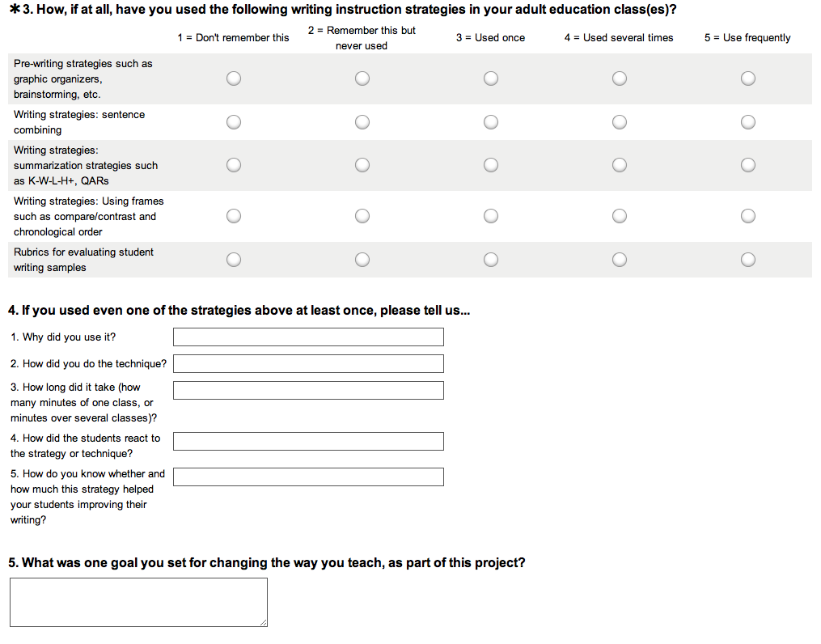Choose 'Don't remember this' for summarization strategies
Screen dimensions: 821x644
click(x=234, y=165)
